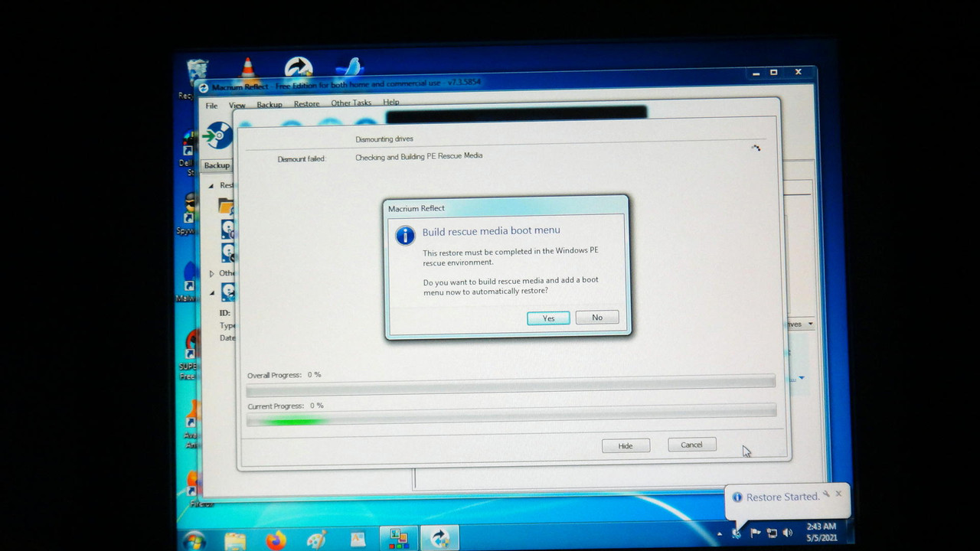Launch Firefox from the taskbar
The height and width of the screenshot is (551, 980).
[x=276, y=540]
